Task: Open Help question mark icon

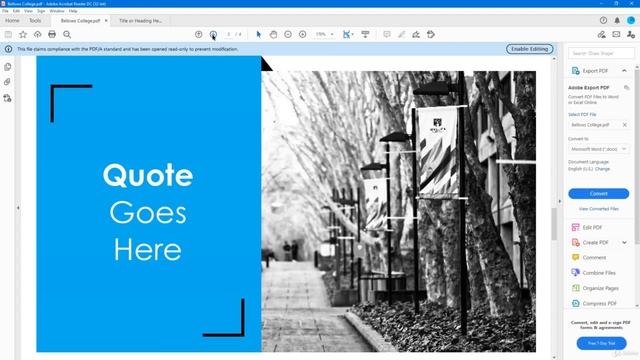Action: pyautogui.click(x=603, y=20)
